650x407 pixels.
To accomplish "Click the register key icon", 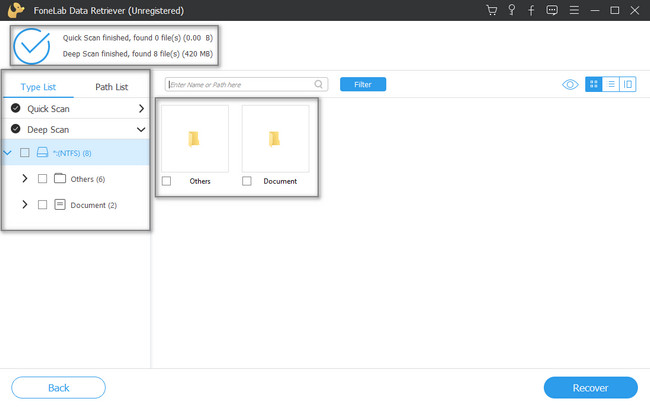I will coord(512,10).
